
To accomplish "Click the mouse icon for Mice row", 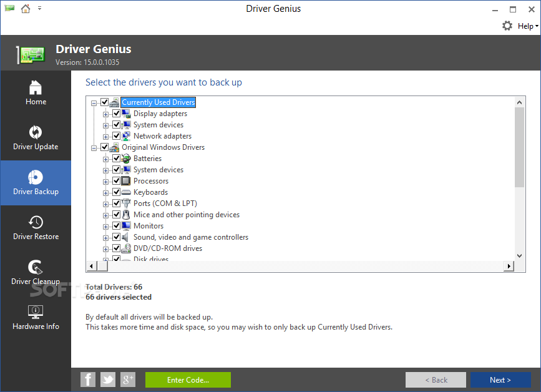I will coord(126,215).
